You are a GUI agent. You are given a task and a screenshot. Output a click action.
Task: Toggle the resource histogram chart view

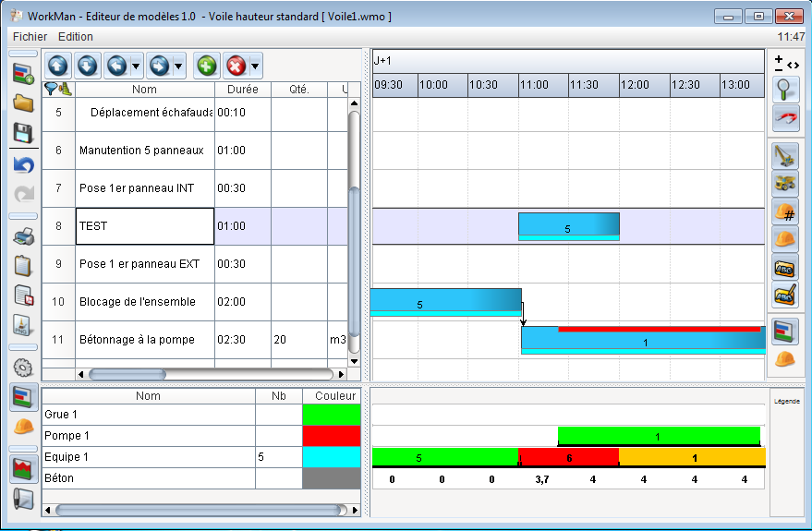(24, 468)
